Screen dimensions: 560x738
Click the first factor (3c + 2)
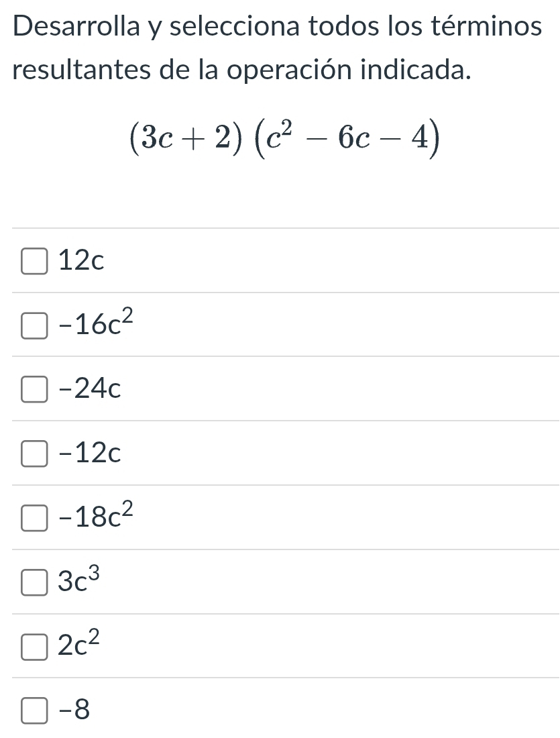(x=186, y=140)
